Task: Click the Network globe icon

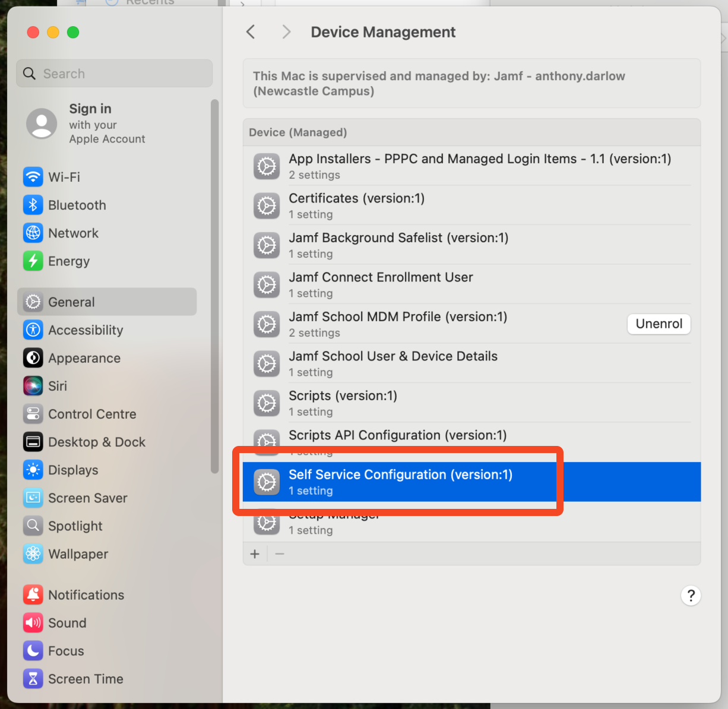Action: click(33, 233)
